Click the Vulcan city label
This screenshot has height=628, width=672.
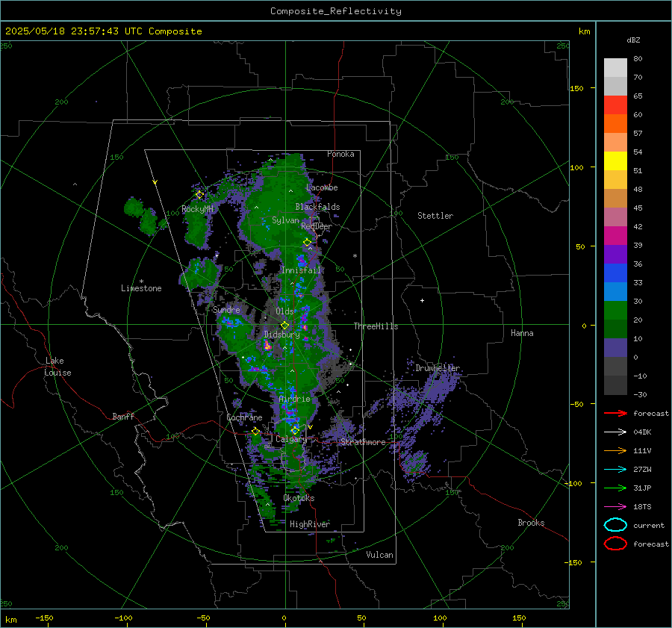380,555
